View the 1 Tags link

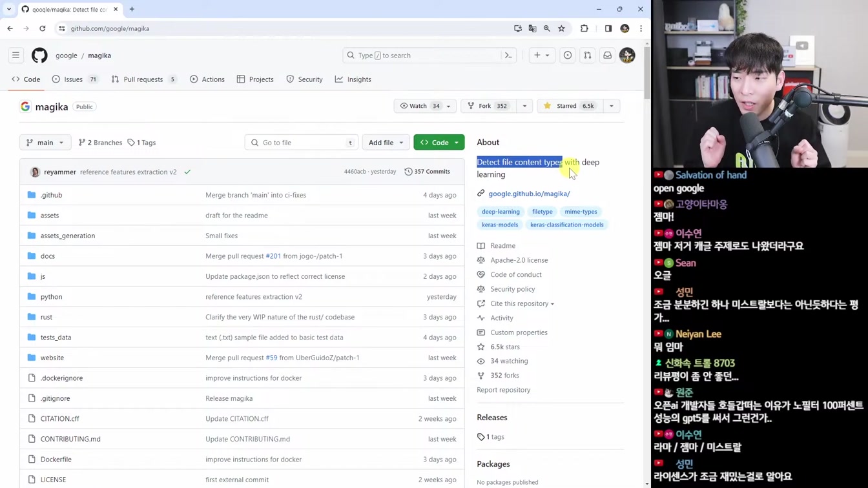[141, 143]
